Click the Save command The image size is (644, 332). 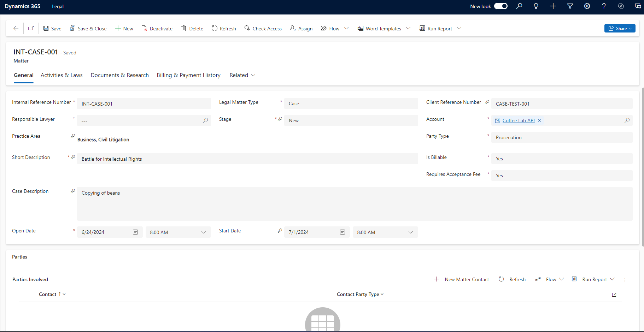[x=52, y=29]
